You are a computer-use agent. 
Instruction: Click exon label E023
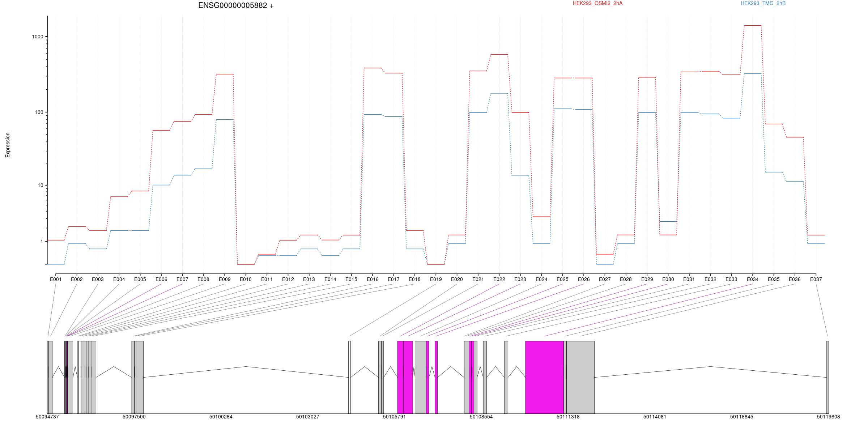tap(520, 279)
